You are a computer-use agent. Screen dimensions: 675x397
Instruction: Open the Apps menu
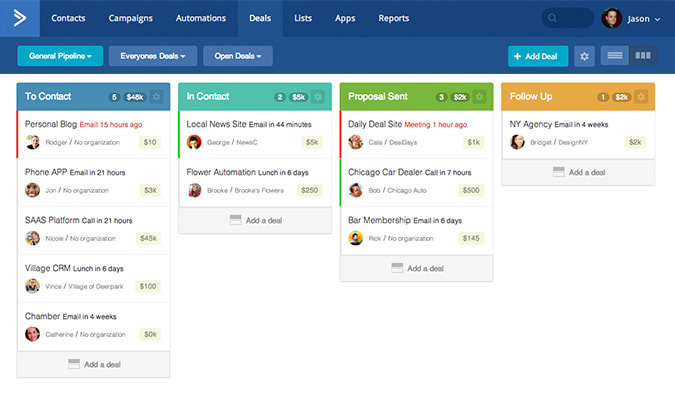point(345,18)
